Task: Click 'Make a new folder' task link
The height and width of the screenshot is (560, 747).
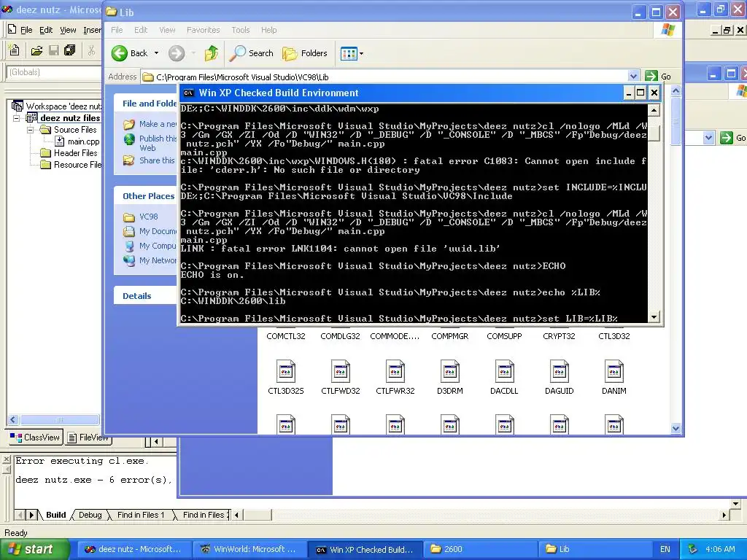Action: tap(158, 124)
